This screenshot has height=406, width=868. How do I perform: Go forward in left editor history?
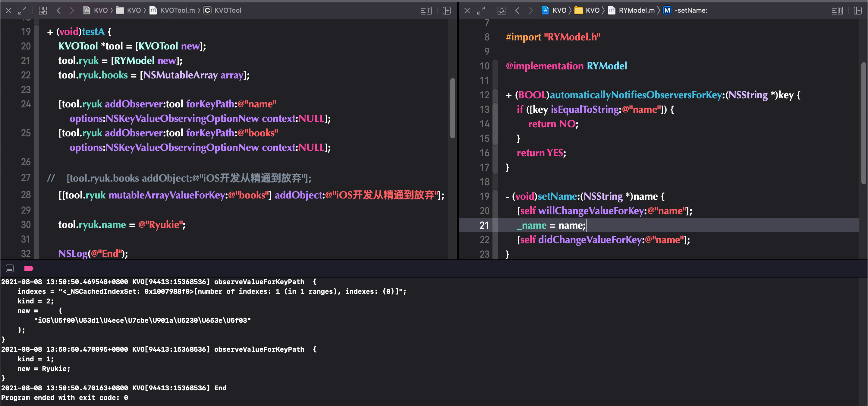coord(72,11)
